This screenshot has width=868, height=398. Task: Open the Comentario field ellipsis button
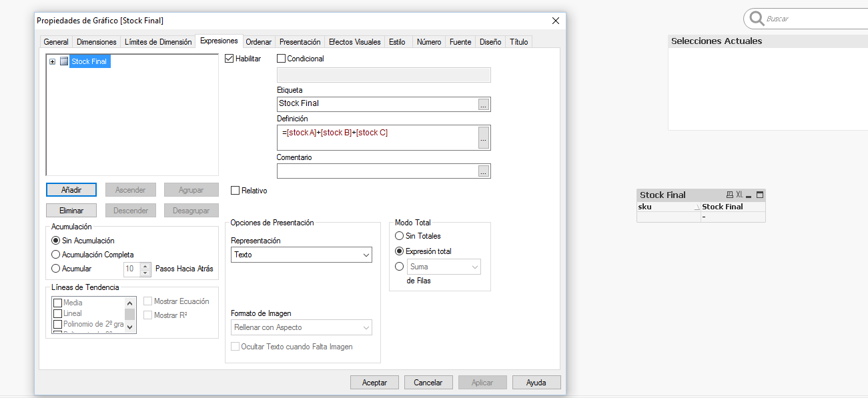click(484, 171)
